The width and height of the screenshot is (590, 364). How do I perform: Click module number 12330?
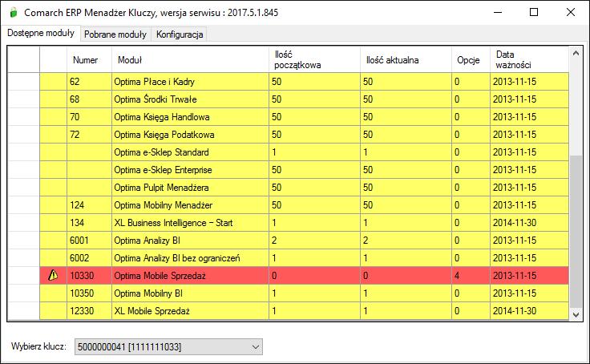click(x=89, y=311)
